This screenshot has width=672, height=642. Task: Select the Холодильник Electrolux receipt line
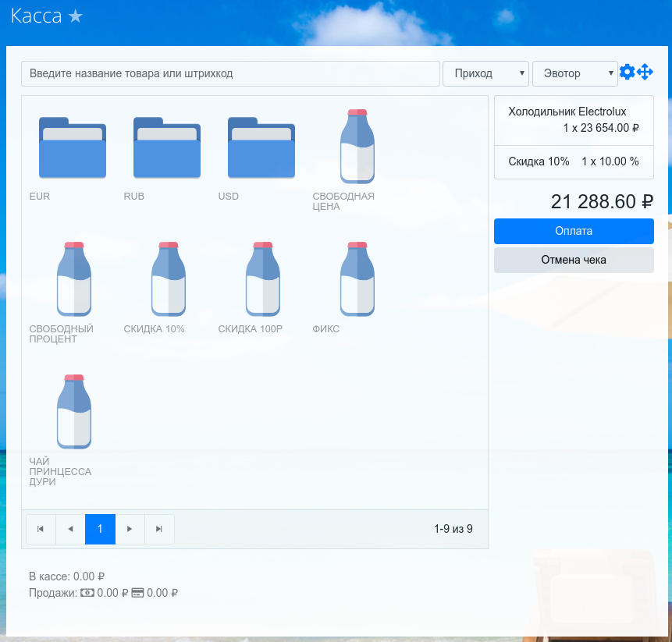tap(574, 120)
